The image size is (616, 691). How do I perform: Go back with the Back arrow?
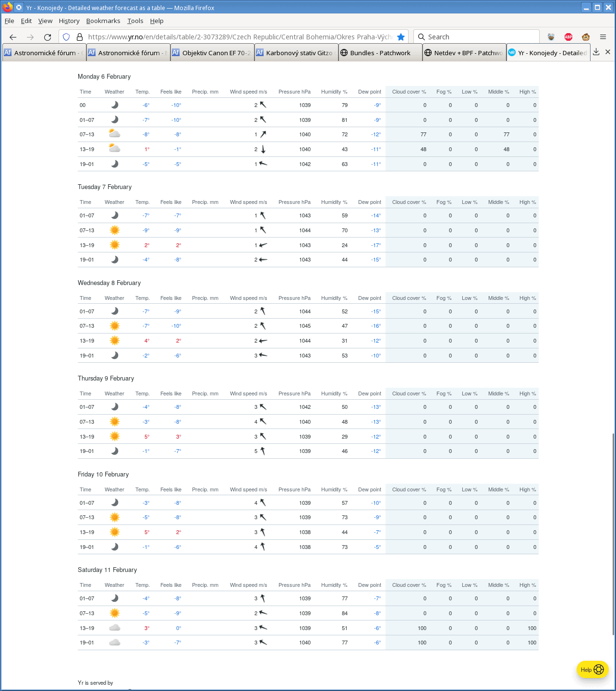click(x=13, y=37)
